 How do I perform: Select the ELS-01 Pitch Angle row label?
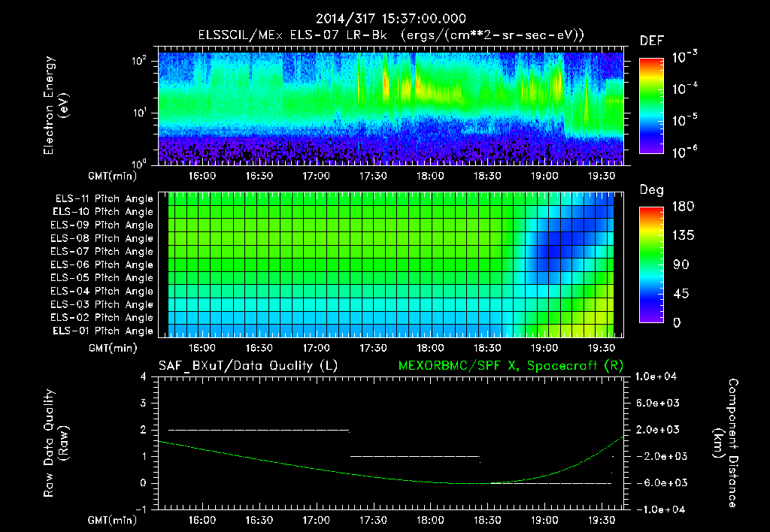pos(103,331)
